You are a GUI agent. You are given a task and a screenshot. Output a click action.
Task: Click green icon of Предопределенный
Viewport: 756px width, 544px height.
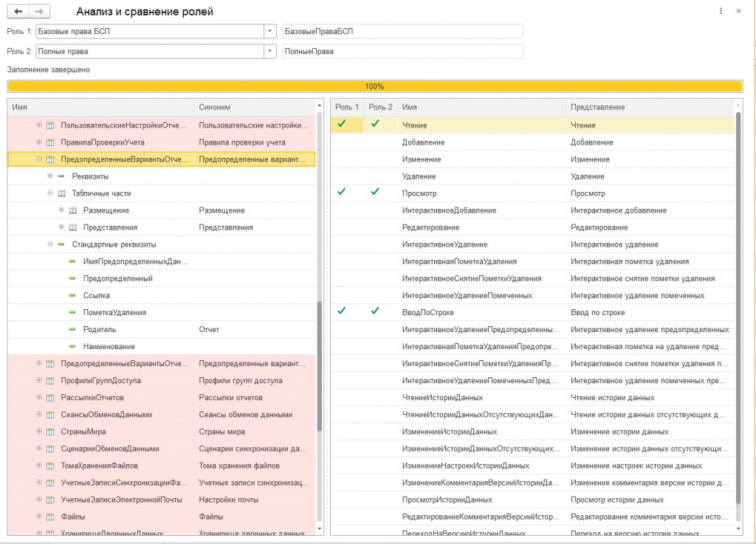pyautogui.click(x=72, y=278)
